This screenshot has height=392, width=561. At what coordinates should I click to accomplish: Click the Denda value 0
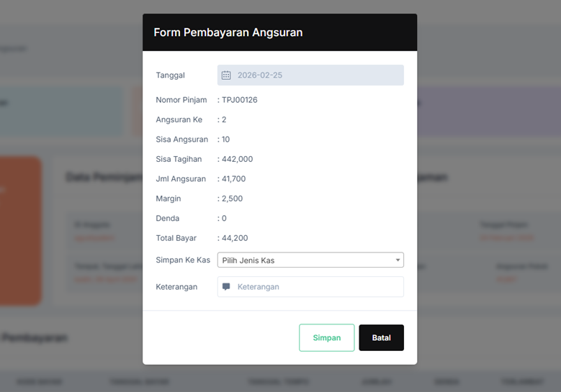point(224,218)
